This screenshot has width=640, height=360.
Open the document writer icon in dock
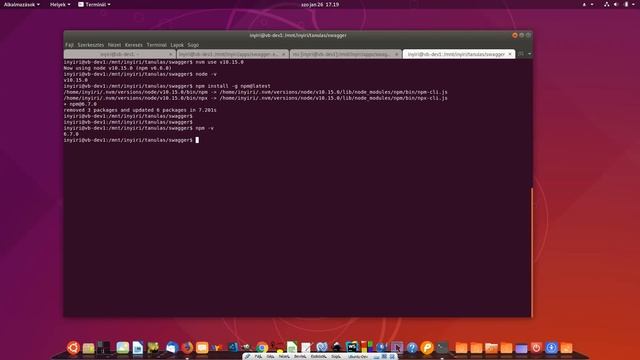tap(138, 347)
